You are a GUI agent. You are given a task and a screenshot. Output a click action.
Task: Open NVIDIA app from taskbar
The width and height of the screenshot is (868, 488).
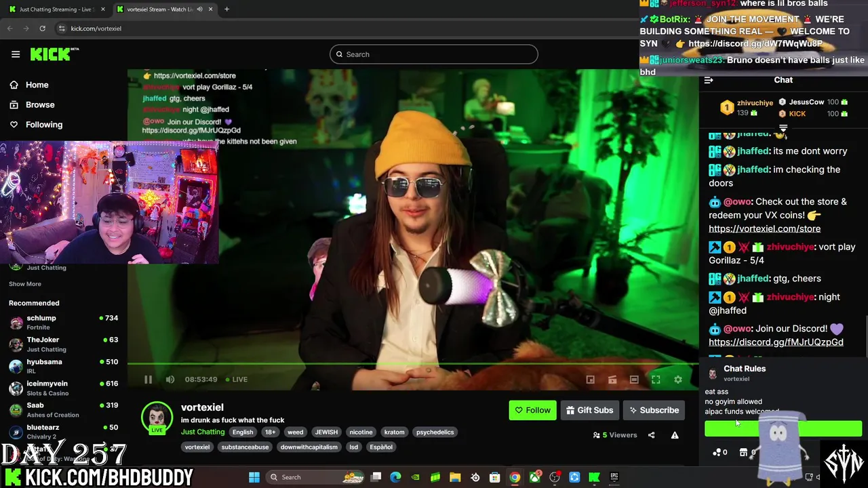point(415,477)
